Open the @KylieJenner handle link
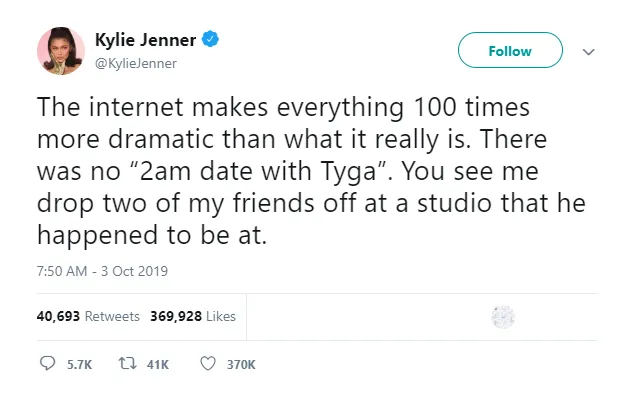Image resolution: width=634 pixels, height=398 pixels. click(x=136, y=64)
